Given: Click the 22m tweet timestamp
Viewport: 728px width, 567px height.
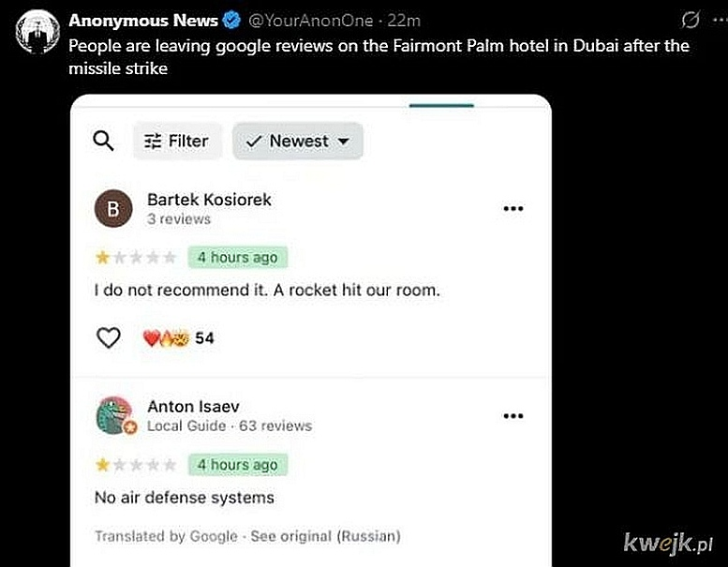Looking at the screenshot, I should coord(405,20).
